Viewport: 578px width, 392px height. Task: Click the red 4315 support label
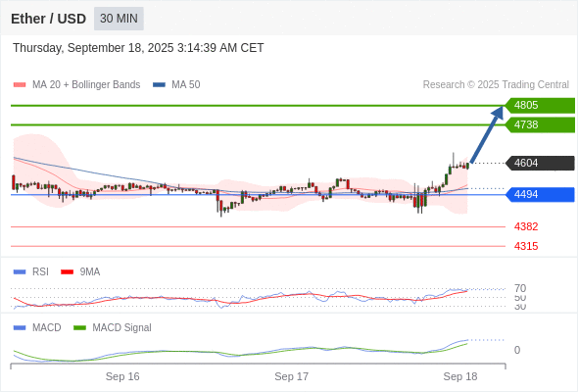click(x=526, y=246)
